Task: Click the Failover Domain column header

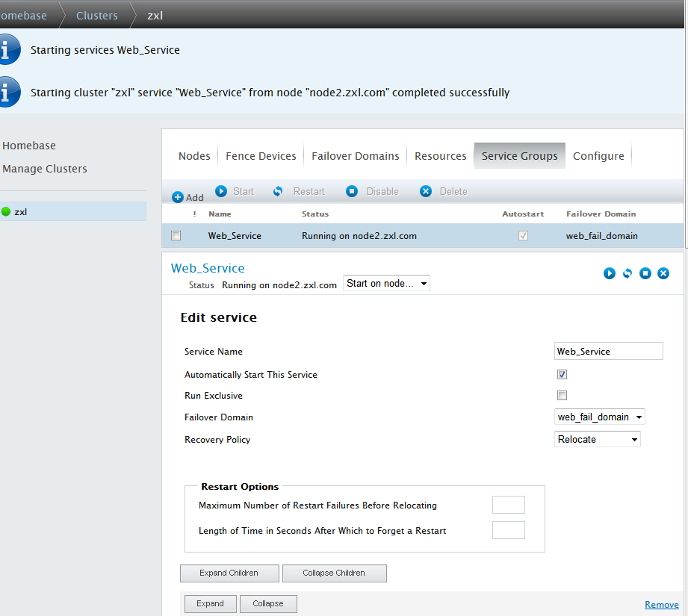Action: tap(601, 214)
